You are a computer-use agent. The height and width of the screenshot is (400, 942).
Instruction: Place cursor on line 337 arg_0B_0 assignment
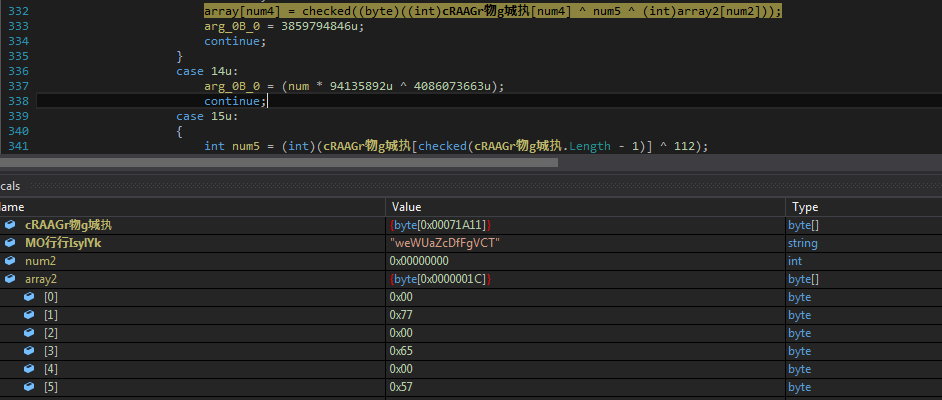point(354,86)
